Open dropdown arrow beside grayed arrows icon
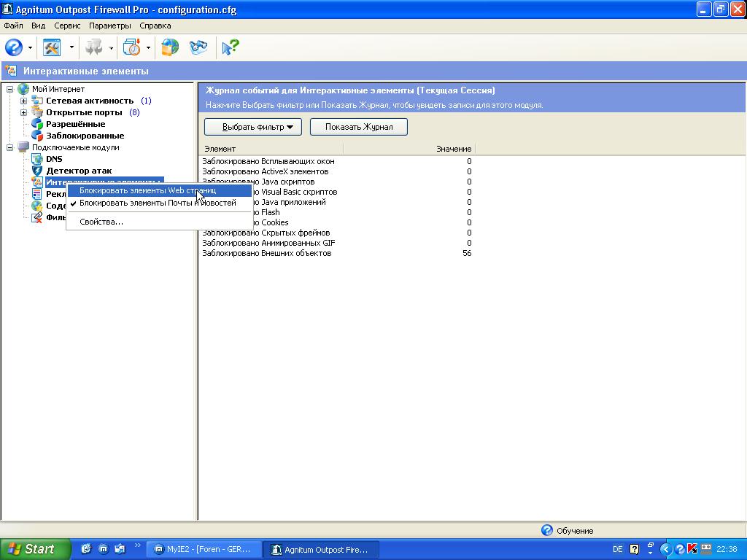This screenshot has width=747, height=560. [x=111, y=47]
